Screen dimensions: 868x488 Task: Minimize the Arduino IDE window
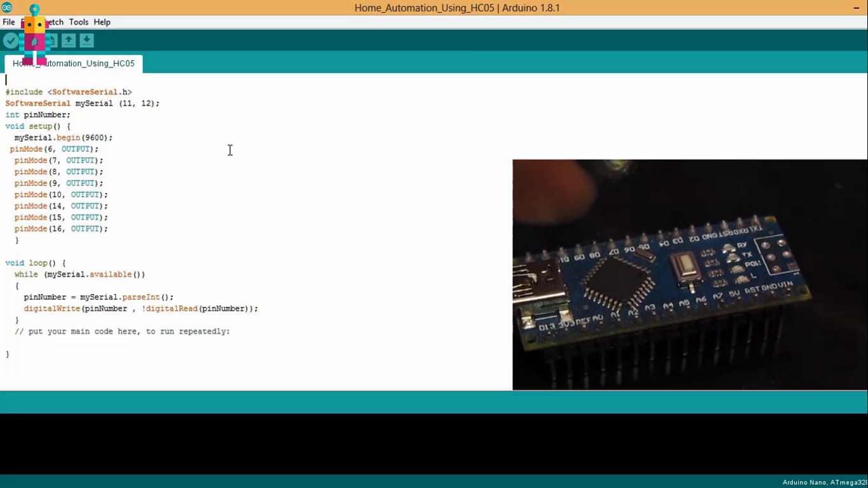[856, 8]
